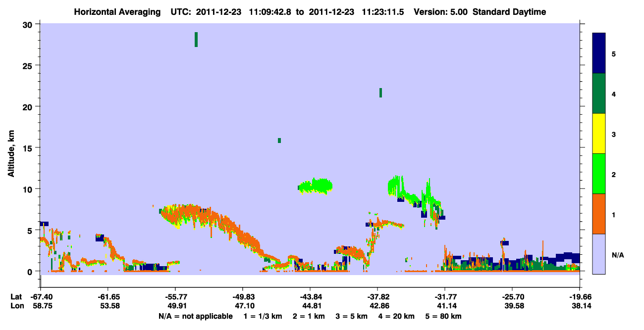
Task: Click the '2 = 1 km' legend text
Action: pos(309,316)
